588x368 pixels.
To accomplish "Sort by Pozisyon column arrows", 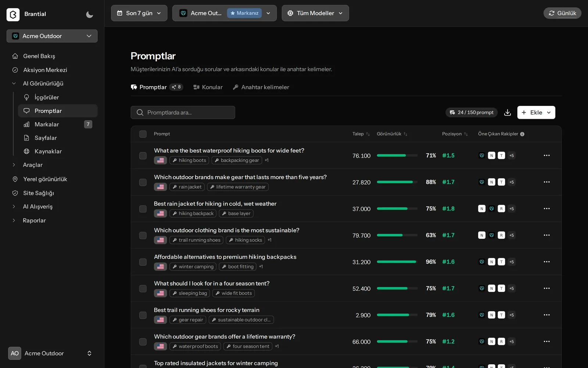I will coord(466,134).
